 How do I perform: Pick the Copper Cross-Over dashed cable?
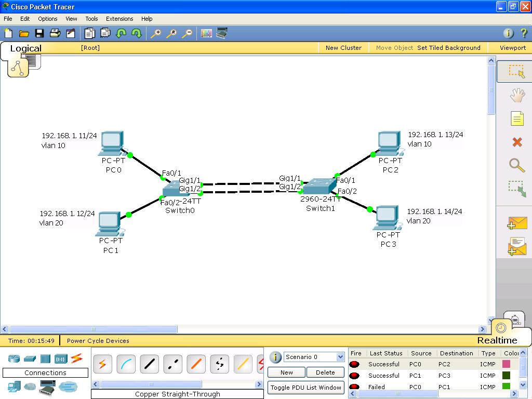point(172,364)
